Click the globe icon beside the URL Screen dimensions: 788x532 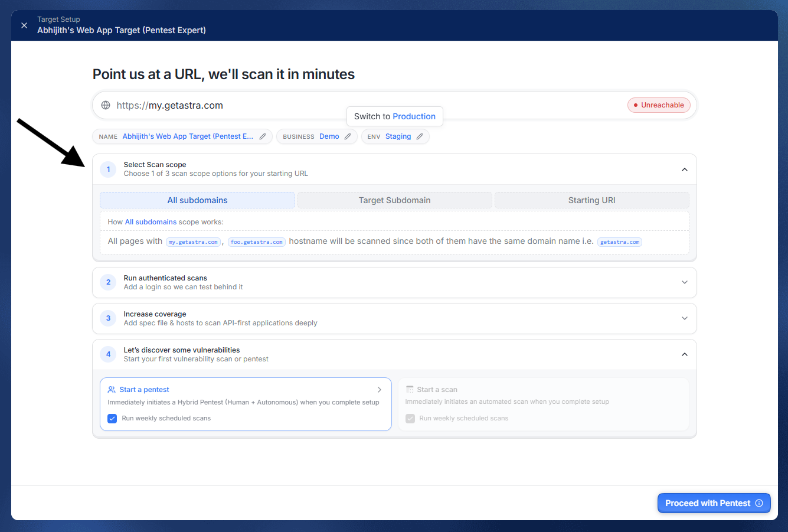click(x=106, y=105)
